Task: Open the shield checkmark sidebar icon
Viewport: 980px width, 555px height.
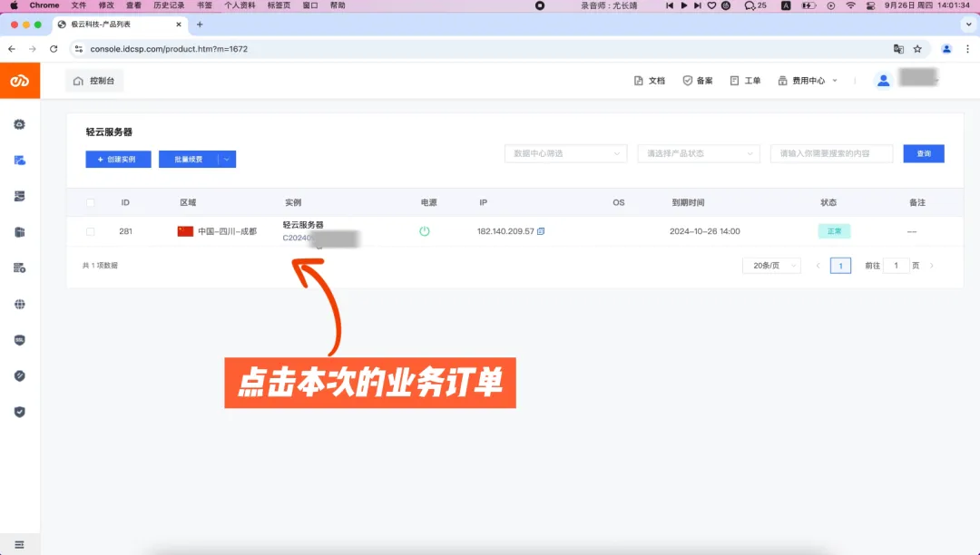Action: pos(20,412)
